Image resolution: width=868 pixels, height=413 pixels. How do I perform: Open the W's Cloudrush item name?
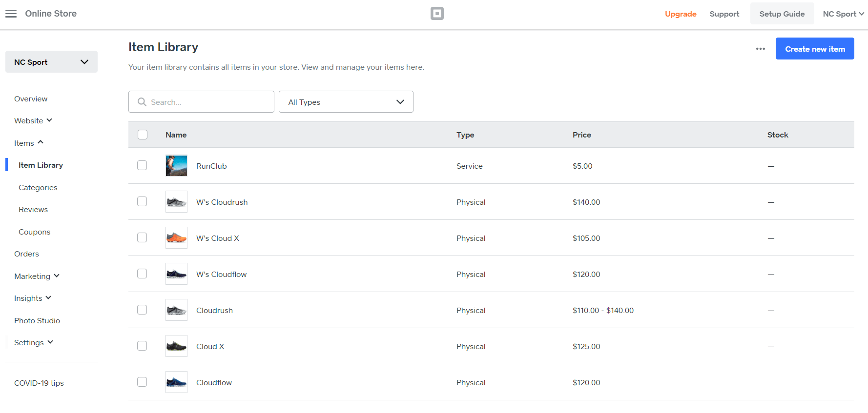click(x=222, y=202)
